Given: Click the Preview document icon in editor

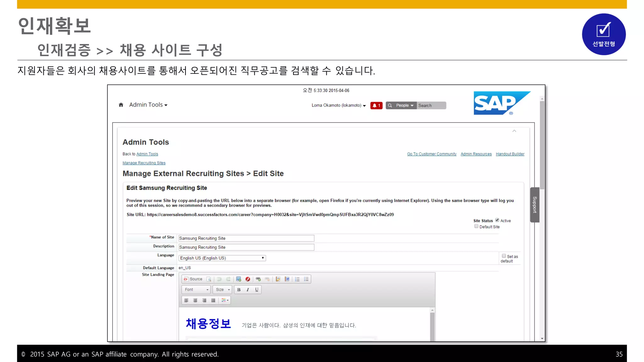Looking at the screenshot, I should point(209,279).
